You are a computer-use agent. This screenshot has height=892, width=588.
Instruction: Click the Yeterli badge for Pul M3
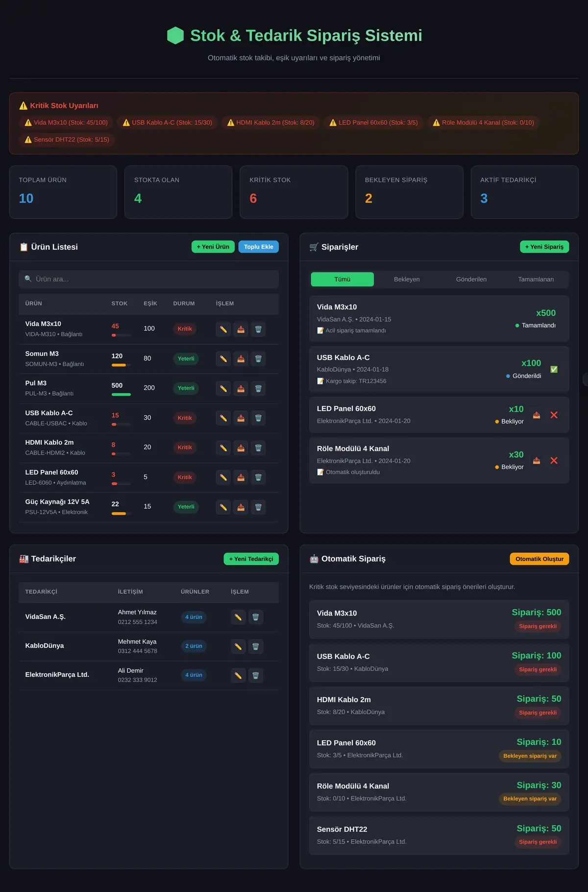point(186,388)
